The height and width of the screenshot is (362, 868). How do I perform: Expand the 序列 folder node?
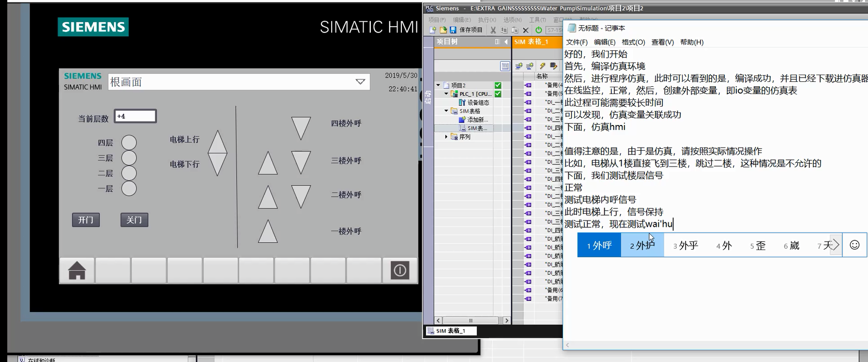click(x=446, y=137)
